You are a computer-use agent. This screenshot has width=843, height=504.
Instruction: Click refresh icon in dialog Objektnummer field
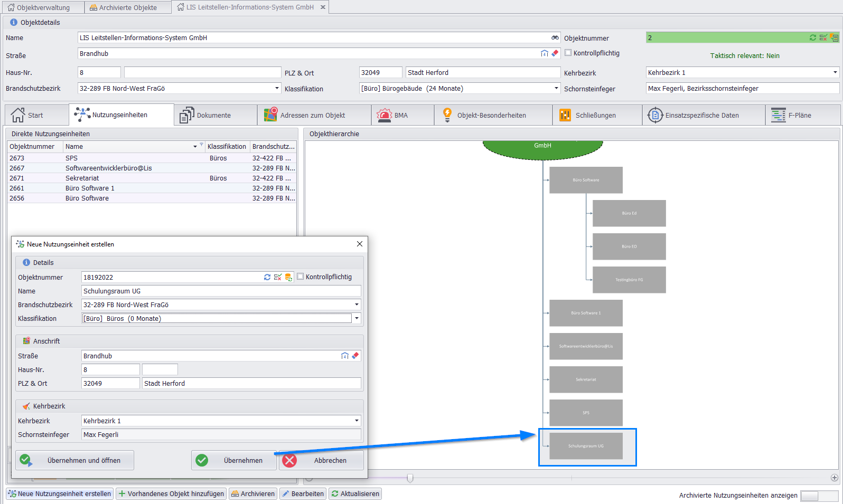click(x=267, y=277)
